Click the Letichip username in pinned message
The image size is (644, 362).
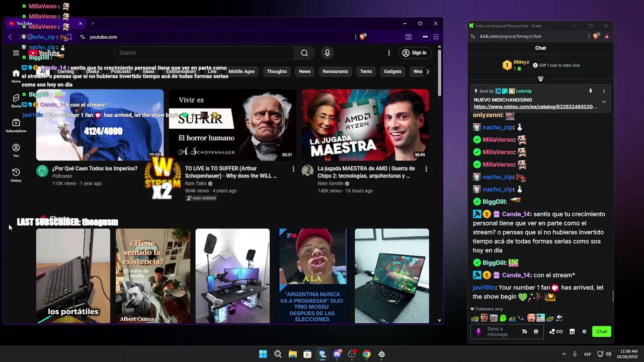(x=524, y=92)
